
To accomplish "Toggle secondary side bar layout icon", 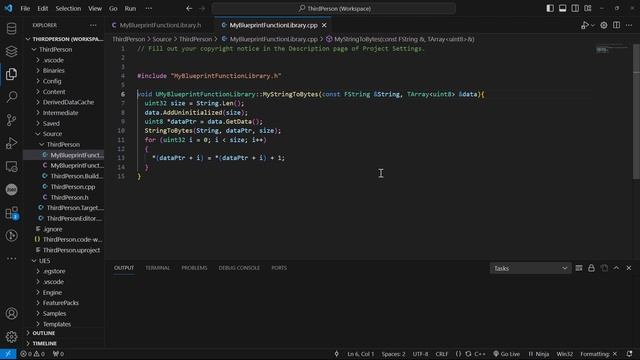I will click(575, 8).
